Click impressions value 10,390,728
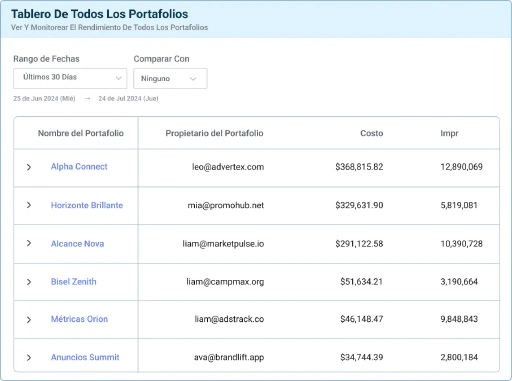Screen dimensions: 512x381 [462, 244]
